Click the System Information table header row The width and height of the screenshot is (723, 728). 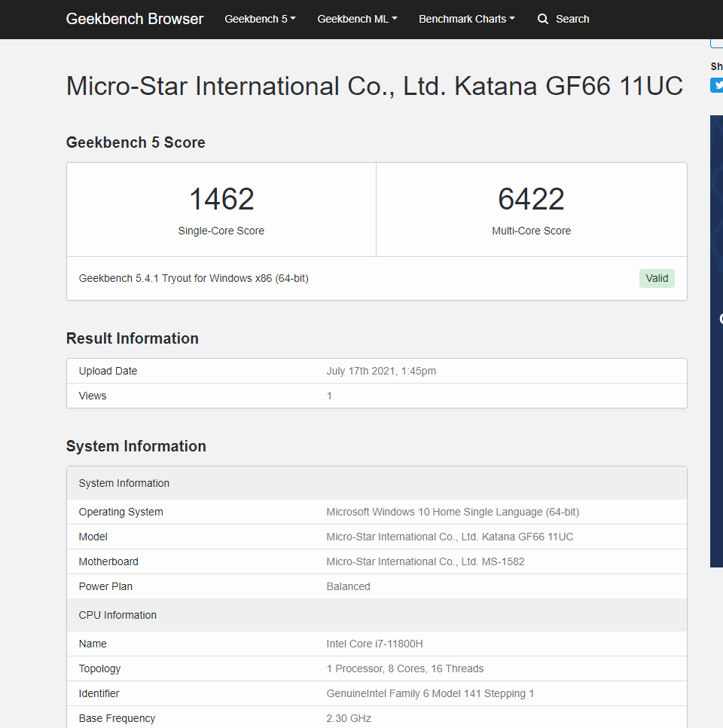(377, 483)
